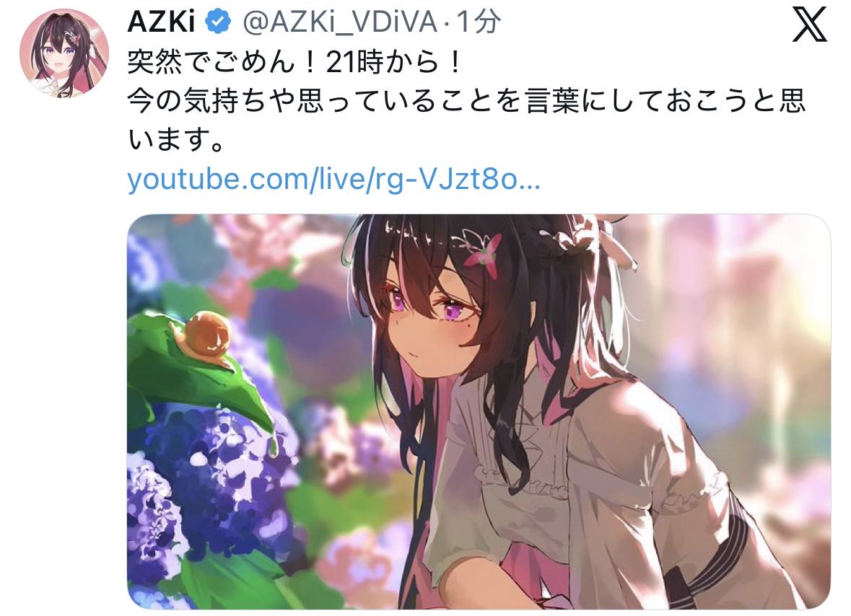
Task: Select the text line 突然でごめん！21時から！
Action: 294,62
